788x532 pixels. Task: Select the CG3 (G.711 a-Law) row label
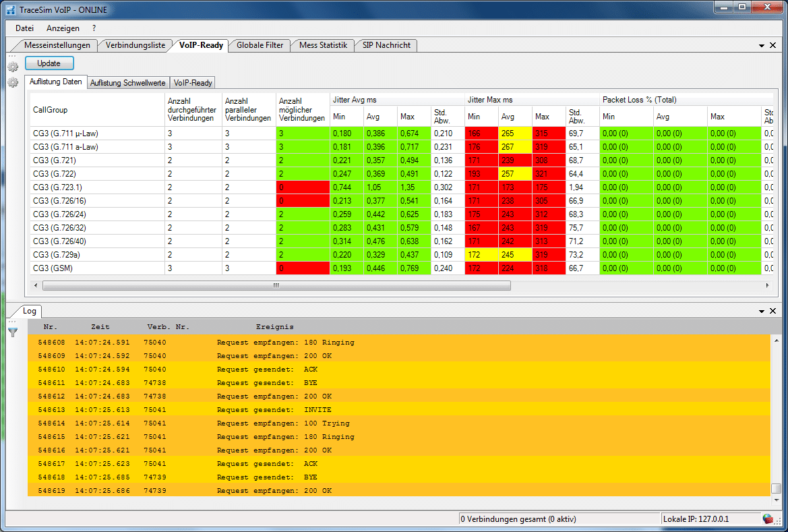pyautogui.click(x=66, y=147)
